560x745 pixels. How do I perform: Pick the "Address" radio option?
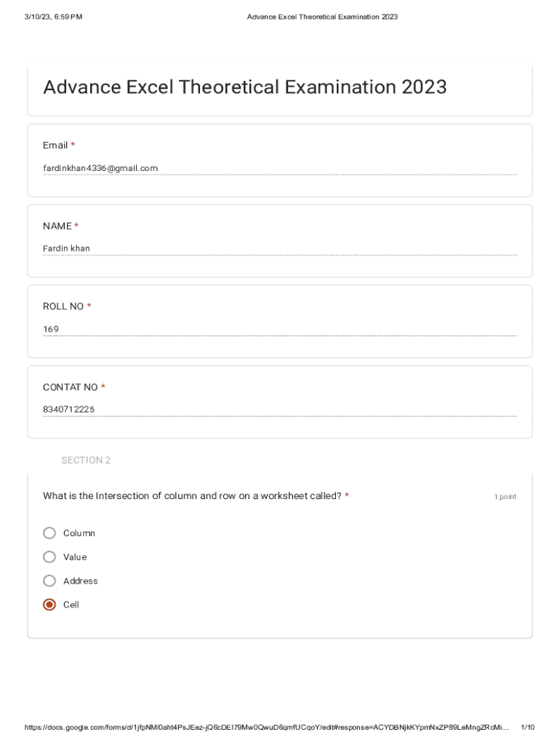coord(49,581)
